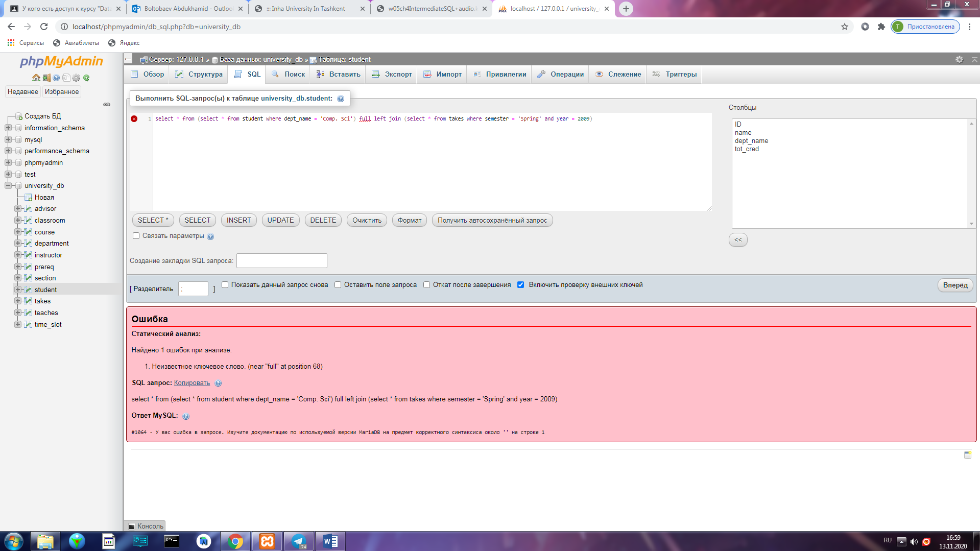Image resolution: width=980 pixels, height=551 pixels.
Task: Click the Очистить button
Action: [x=367, y=220]
